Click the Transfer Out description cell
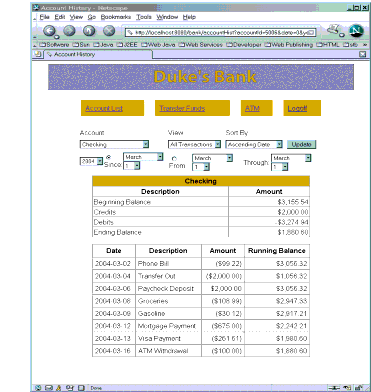This screenshot has width=371, height=392. pyautogui.click(x=168, y=276)
